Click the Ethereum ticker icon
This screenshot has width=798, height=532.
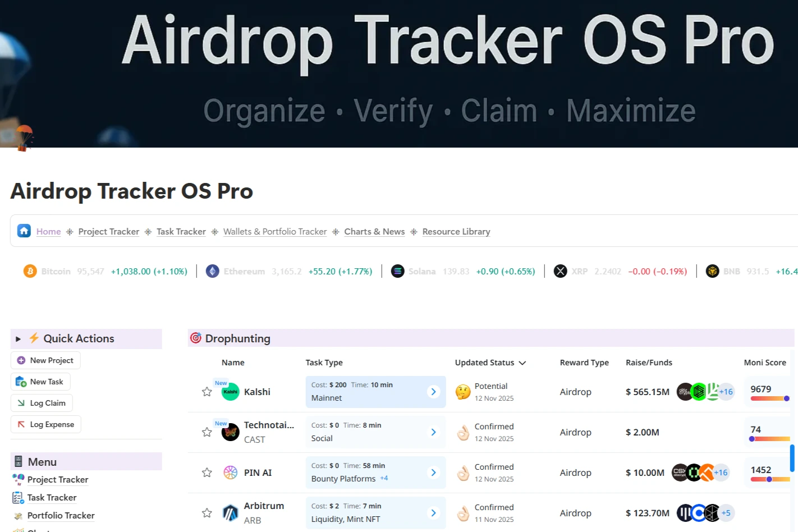point(213,272)
